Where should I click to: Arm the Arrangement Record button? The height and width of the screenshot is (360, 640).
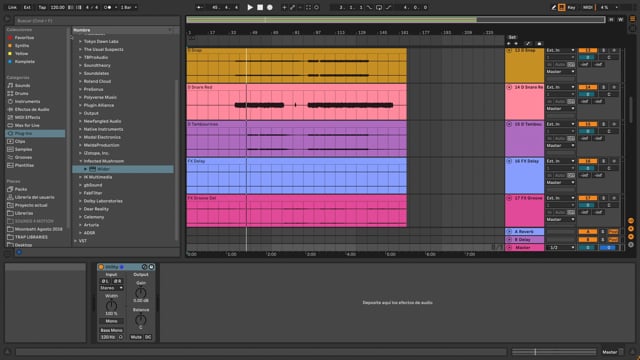tap(270, 7)
